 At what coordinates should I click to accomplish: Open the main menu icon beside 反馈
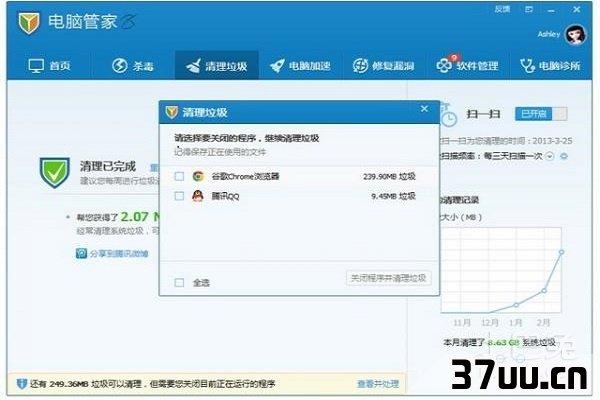[529, 9]
